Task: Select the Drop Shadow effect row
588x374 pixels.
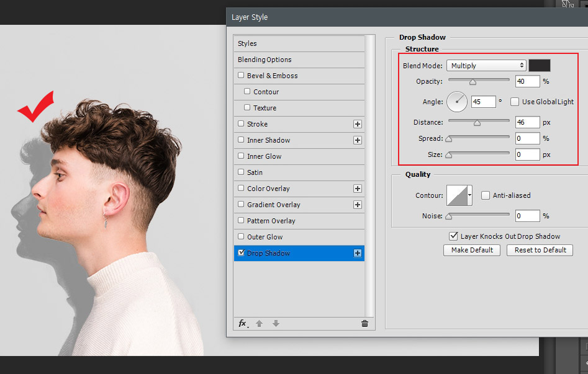Action: [299, 253]
